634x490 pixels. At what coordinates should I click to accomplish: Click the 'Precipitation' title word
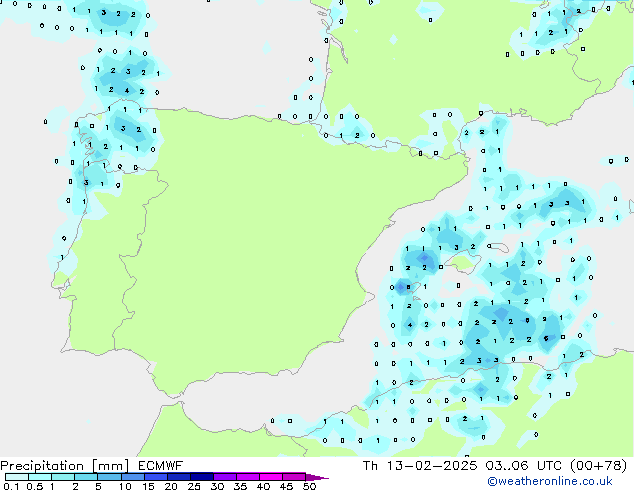(42, 466)
